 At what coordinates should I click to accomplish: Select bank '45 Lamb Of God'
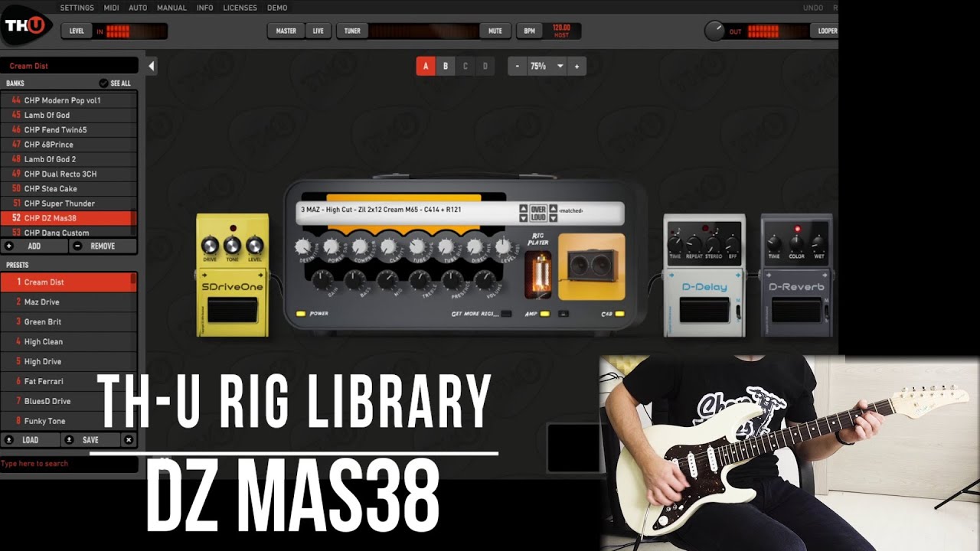68,115
